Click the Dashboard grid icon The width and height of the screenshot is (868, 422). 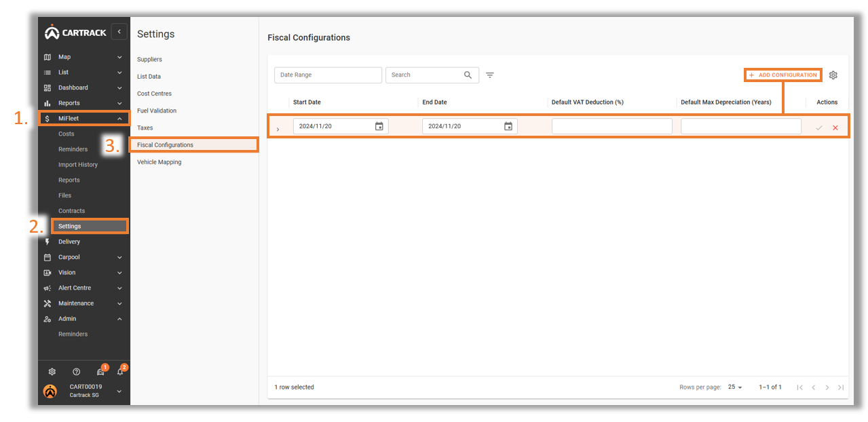48,88
